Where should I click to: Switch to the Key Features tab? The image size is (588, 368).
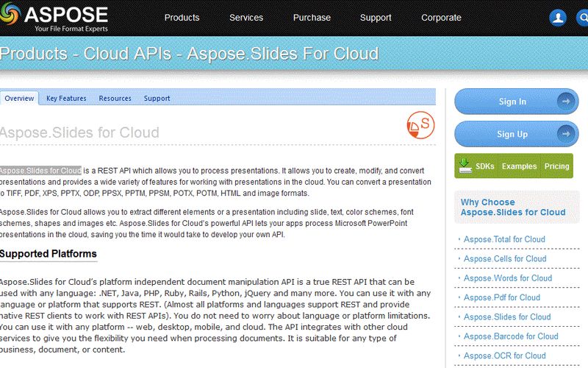(x=66, y=99)
